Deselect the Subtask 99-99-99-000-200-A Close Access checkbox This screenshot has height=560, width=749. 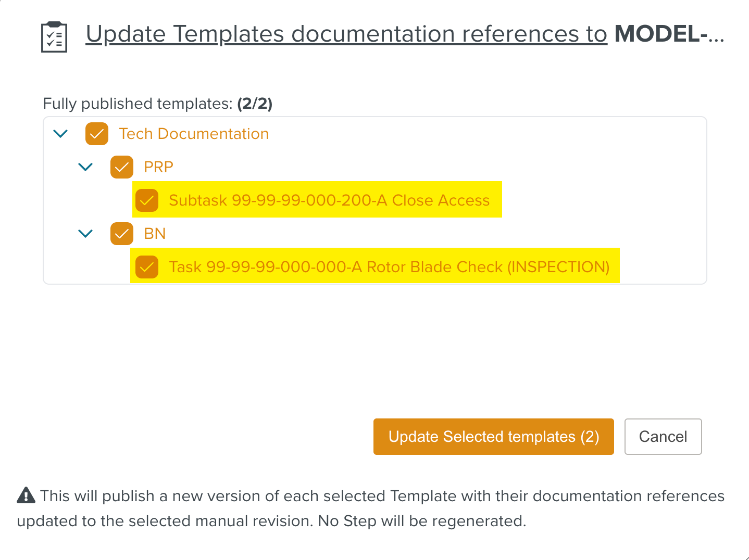point(146,200)
